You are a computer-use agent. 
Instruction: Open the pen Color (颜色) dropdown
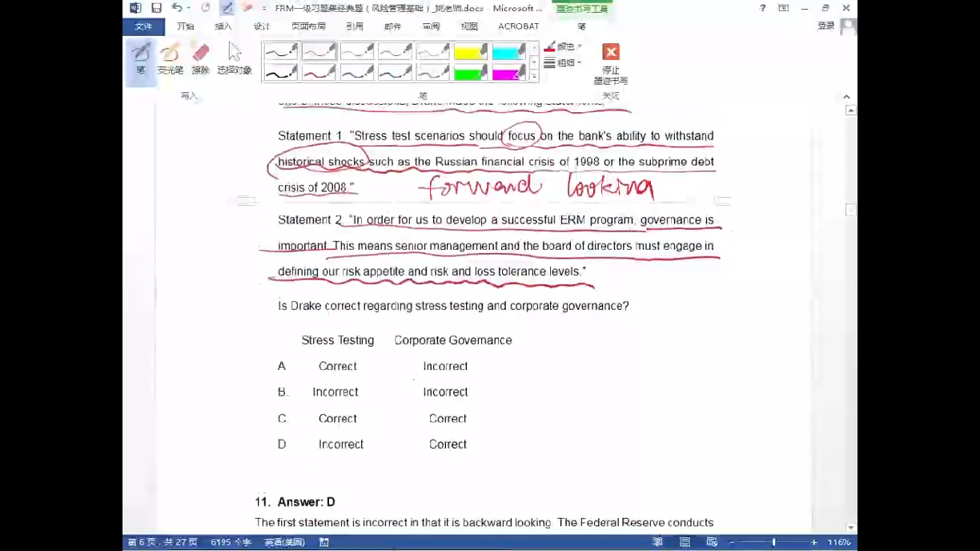pyautogui.click(x=563, y=46)
